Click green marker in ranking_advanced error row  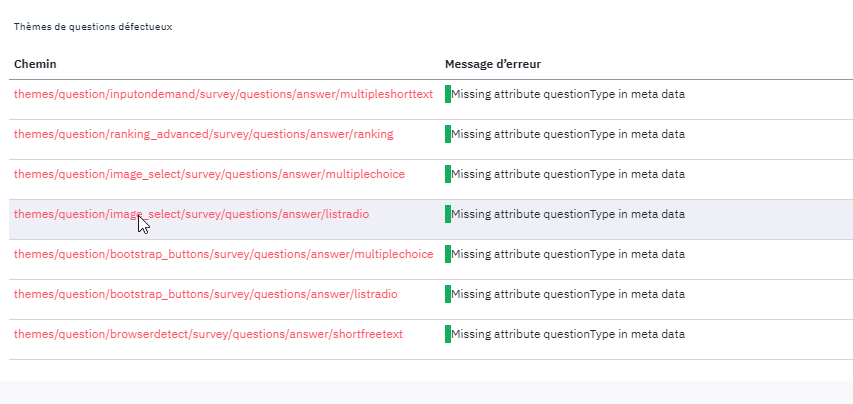click(x=448, y=134)
